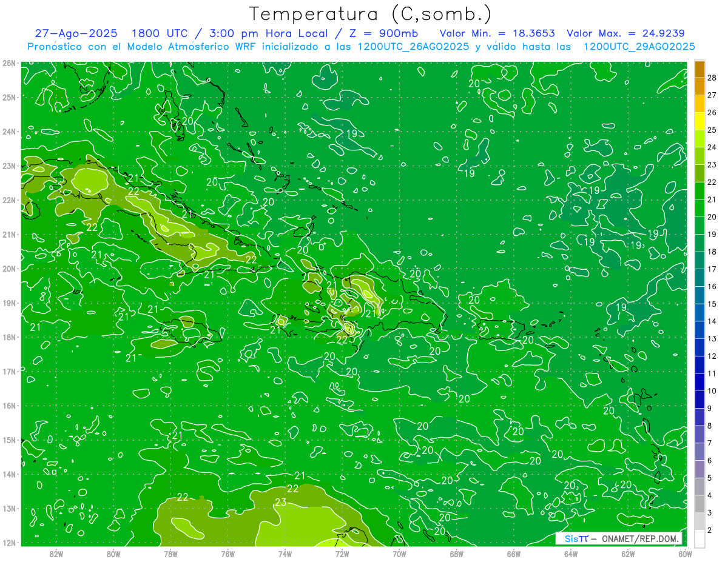Click the "60W" longitude axis label

coord(686,554)
